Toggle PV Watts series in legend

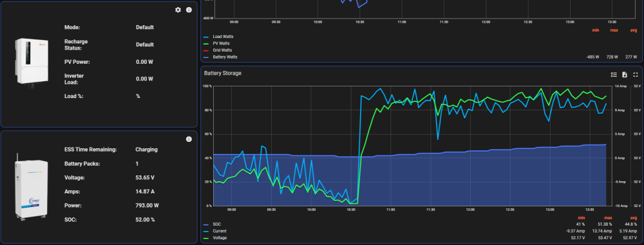222,43
